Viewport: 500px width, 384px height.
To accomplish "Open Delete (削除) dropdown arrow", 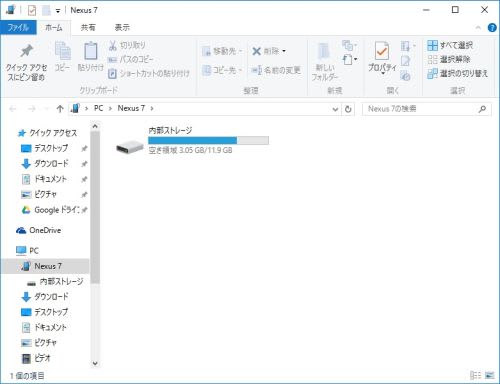I will click(284, 51).
